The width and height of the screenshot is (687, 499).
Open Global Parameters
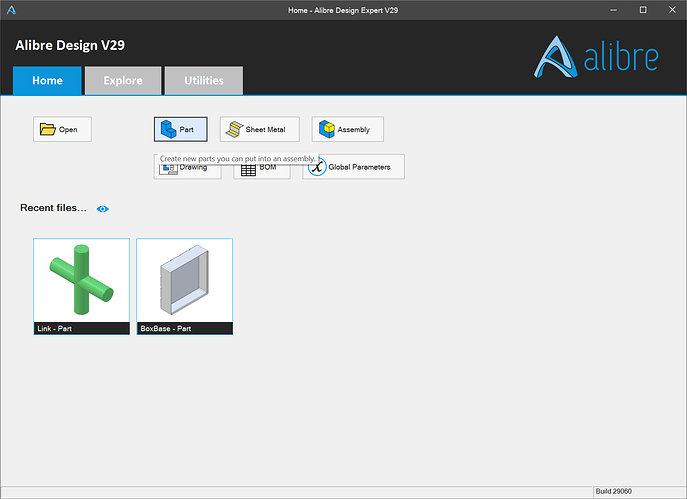point(354,167)
